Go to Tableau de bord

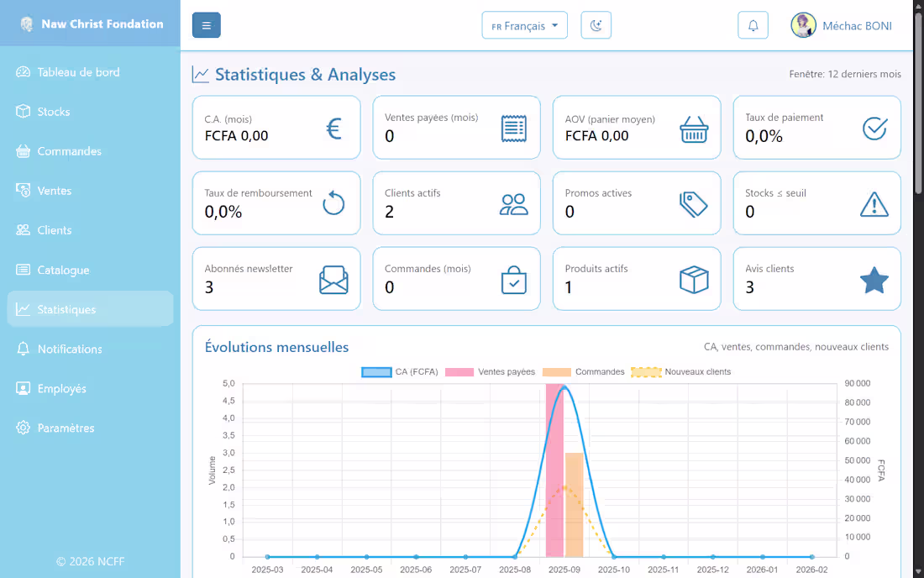[x=90, y=72]
